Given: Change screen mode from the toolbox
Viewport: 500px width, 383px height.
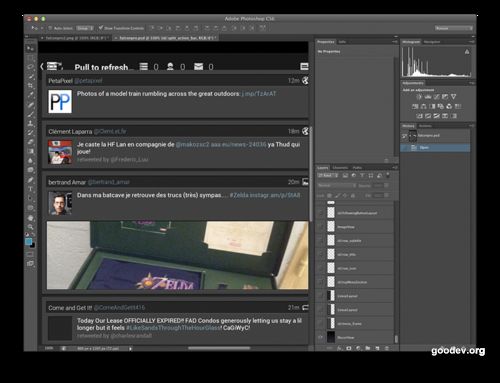Looking at the screenshot, I should point(30,263).
